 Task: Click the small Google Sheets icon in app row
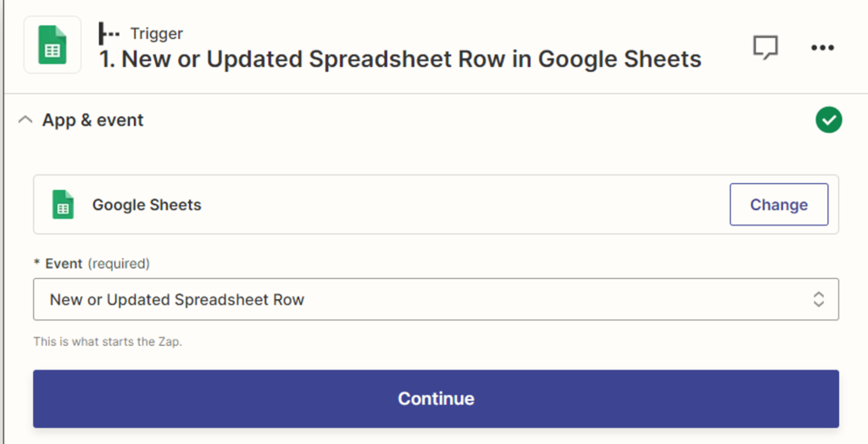[64, 205]
